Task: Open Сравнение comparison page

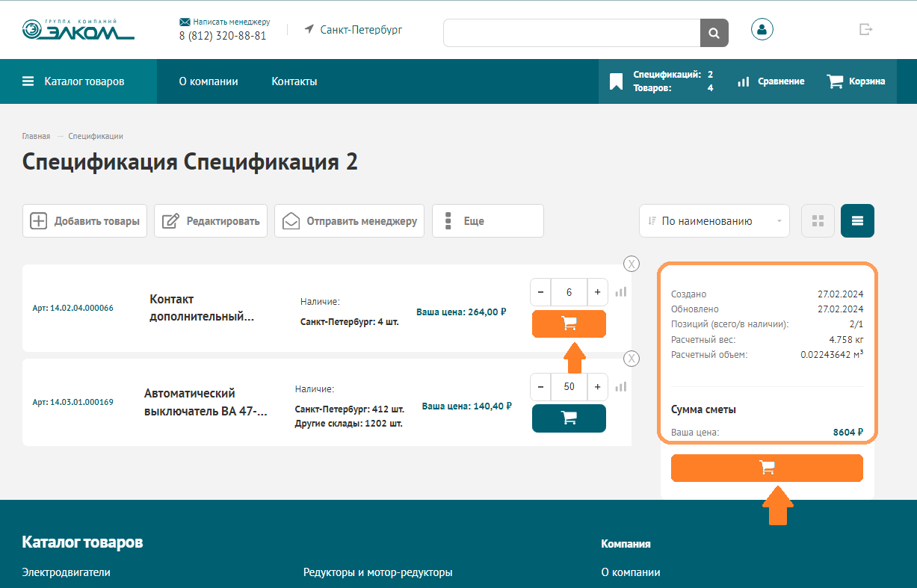Action: [x=771, y=81]
